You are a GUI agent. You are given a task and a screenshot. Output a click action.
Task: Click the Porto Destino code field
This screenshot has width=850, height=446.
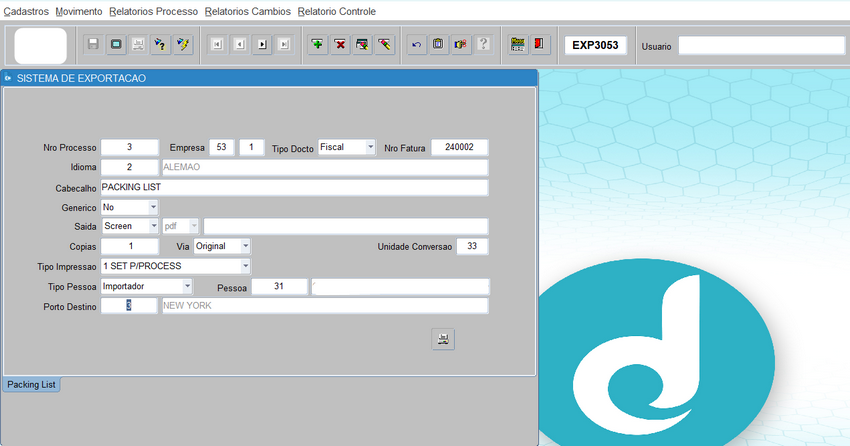[129, 306]
